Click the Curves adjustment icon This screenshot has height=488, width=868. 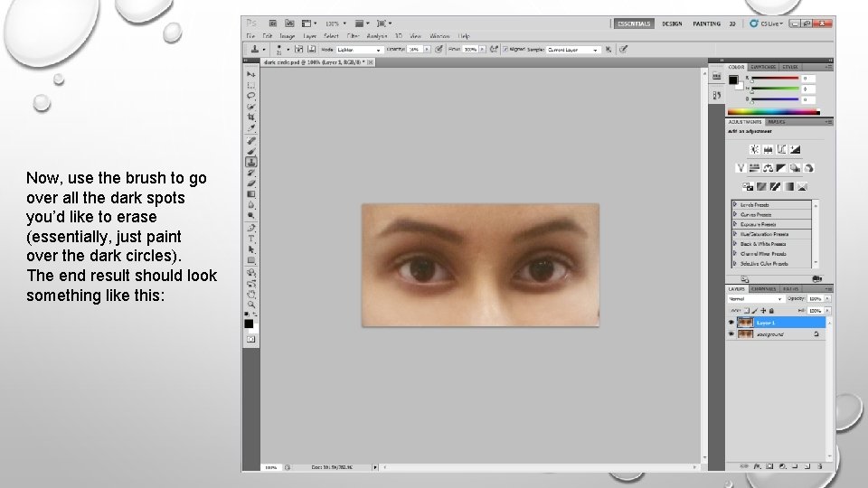coord(782,149)
